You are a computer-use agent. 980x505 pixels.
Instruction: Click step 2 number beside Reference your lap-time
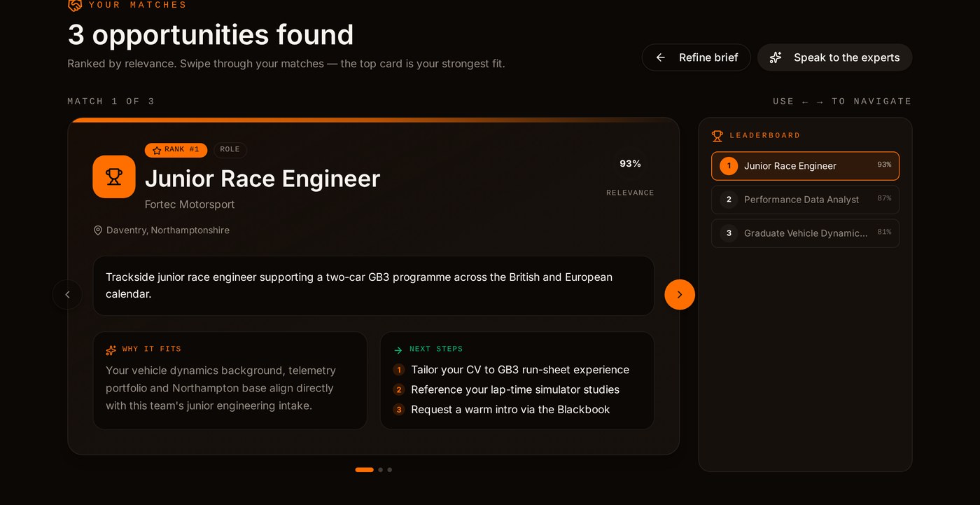[399, 390]
